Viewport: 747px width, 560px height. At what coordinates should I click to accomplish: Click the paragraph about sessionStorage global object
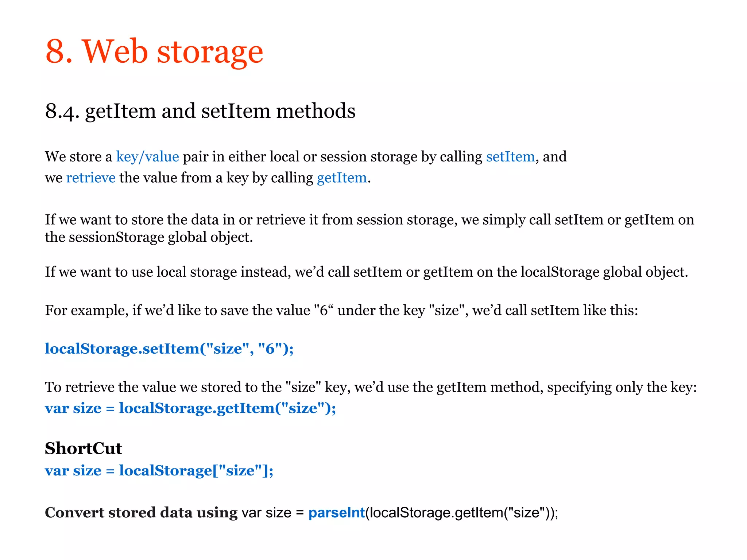[x=369, y=228]
